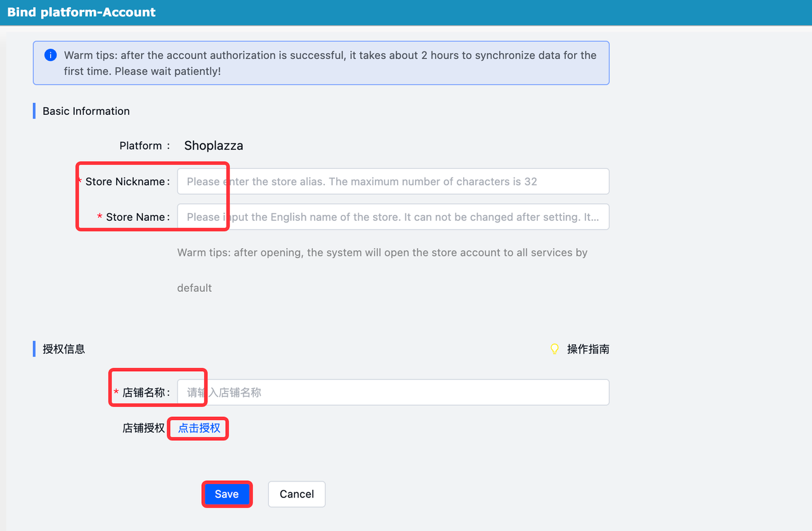Click the warm tips text below Store Name
Screen dimensions: 812x531
pos(382,252)
